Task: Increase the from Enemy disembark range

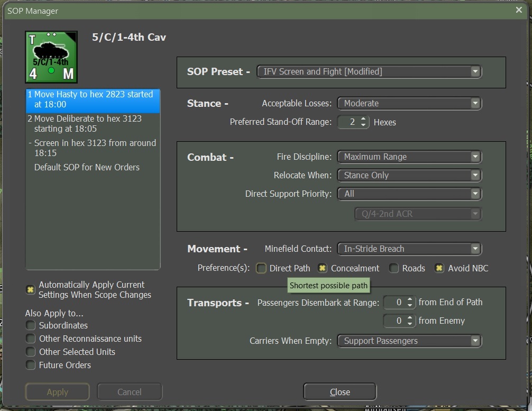Action: coord(410,318)
